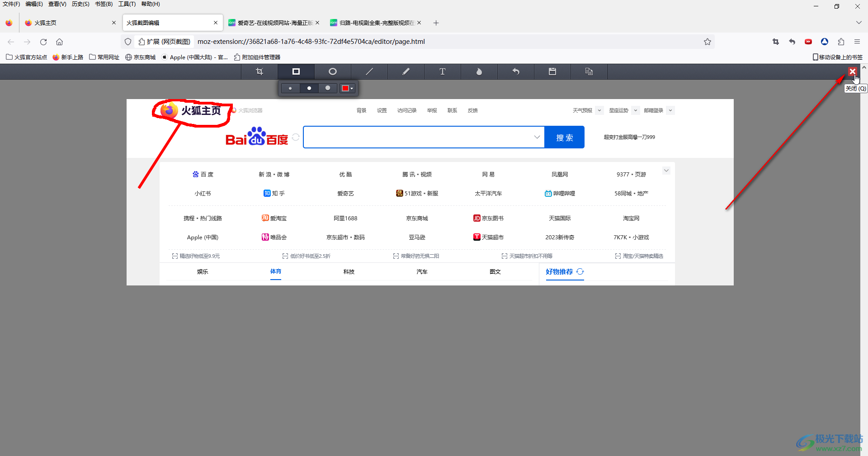Click the curved back-arrow extension icon
Image resolution: width=868 pixels, height=456 pixels.
pyautogui.click(x=792, y=42)
